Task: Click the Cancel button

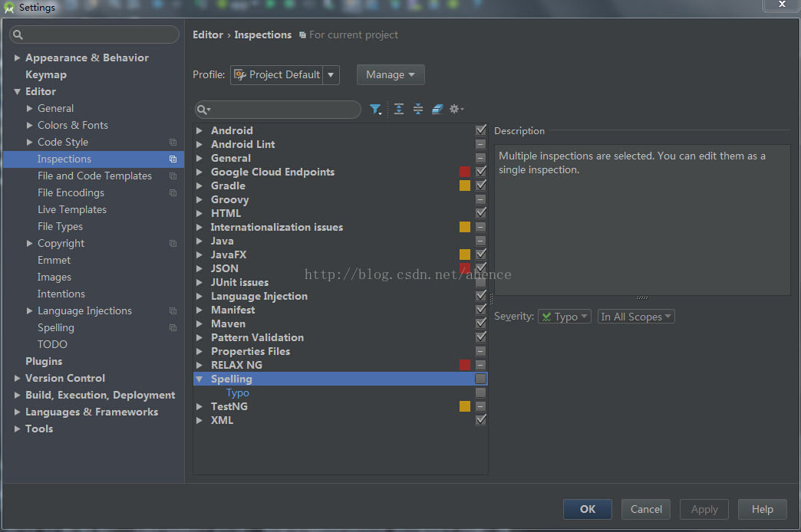Action: [x=646, y=509]
